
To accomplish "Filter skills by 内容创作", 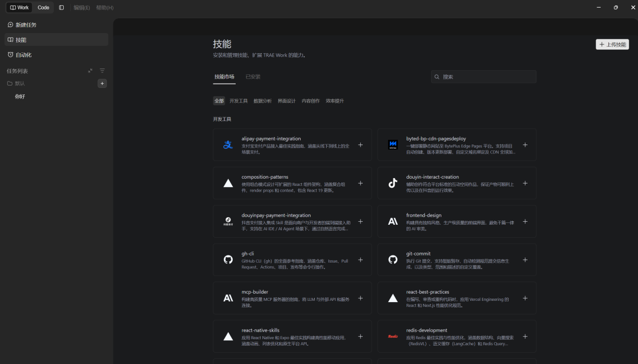I will 311,101.
